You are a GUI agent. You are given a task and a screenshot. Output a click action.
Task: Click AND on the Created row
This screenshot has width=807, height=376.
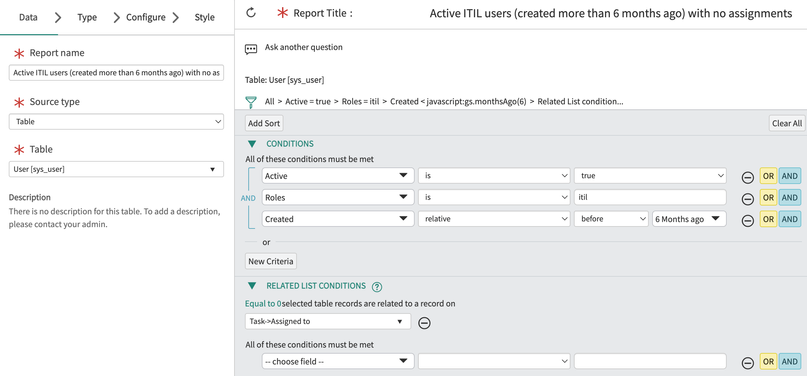[790, 219]
